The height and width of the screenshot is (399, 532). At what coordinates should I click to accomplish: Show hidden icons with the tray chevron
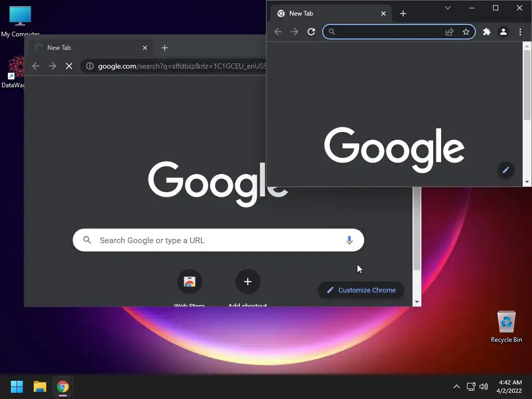(457, 387)
